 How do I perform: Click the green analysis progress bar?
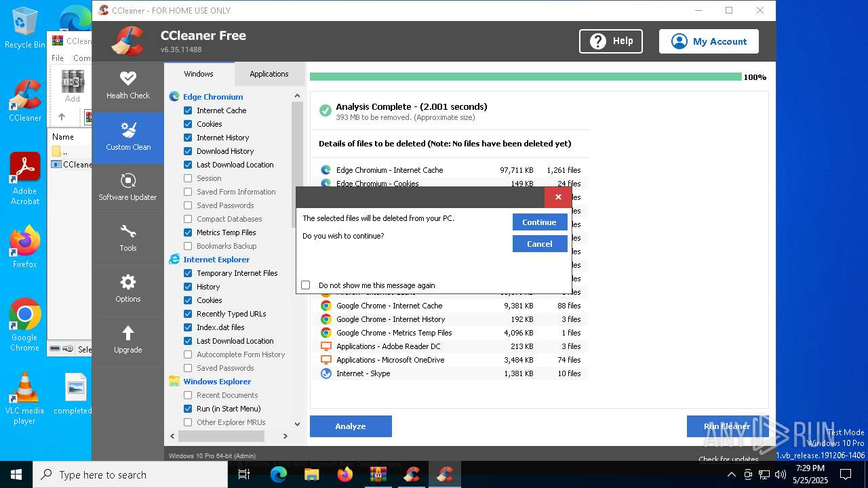point(526,77)
